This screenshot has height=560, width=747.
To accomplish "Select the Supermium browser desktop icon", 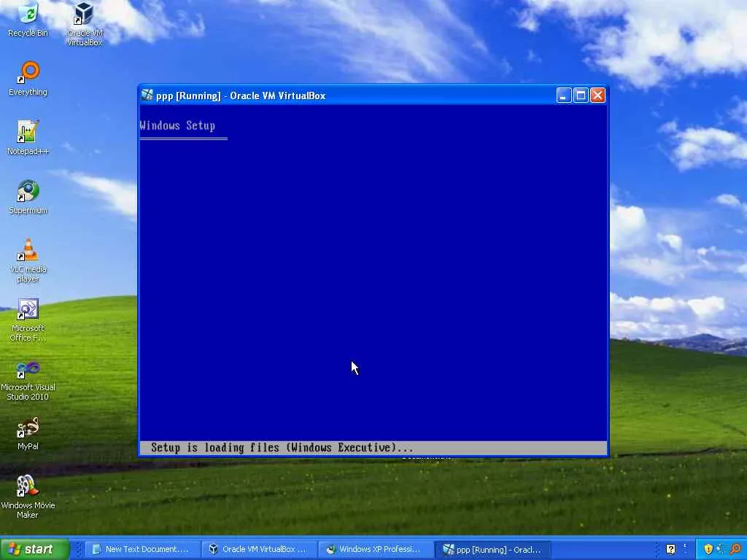I will point(28,197).
